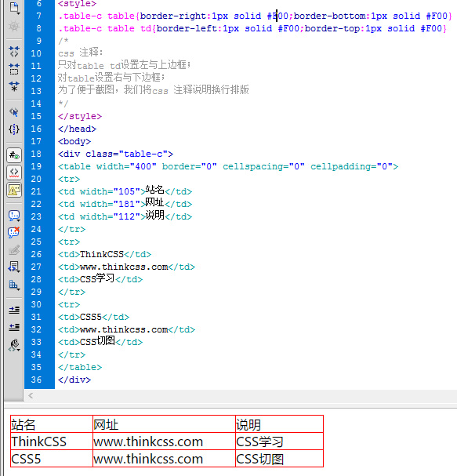
Task: Click the td width="105" code line
Action: coord(125,191)
